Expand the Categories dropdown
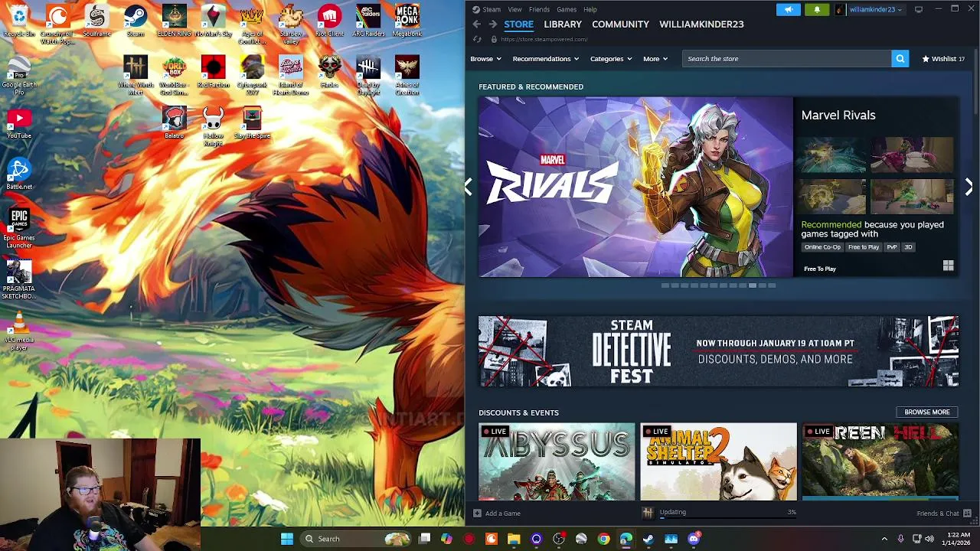This screenshot has height=551, width=980. coord(610,59)
